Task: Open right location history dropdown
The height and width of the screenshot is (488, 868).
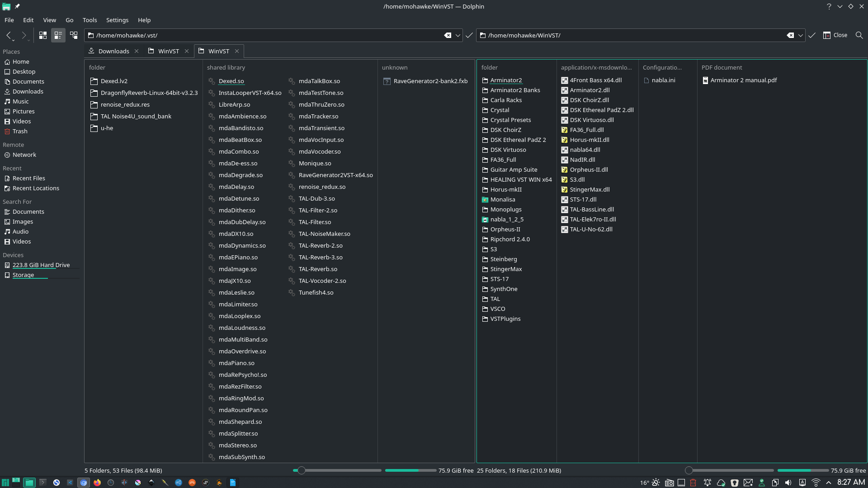Action: click(x=801, y=35)
